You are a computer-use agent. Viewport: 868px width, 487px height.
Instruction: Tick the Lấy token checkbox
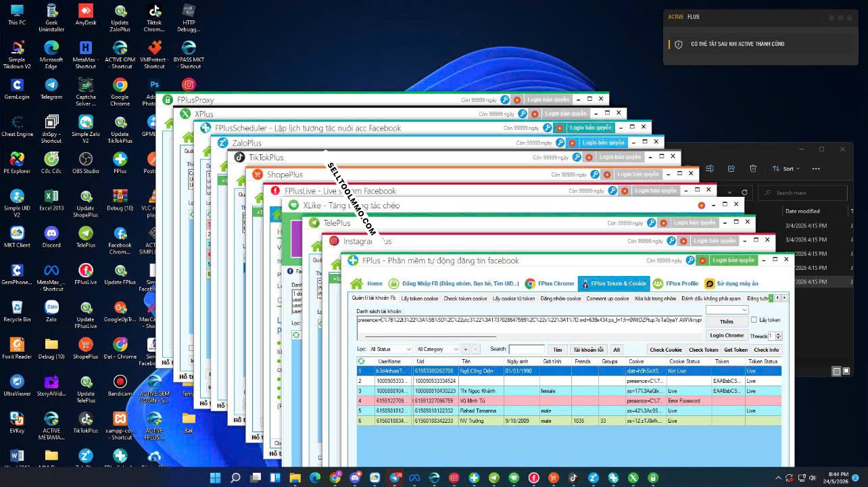tap(754, 320)
